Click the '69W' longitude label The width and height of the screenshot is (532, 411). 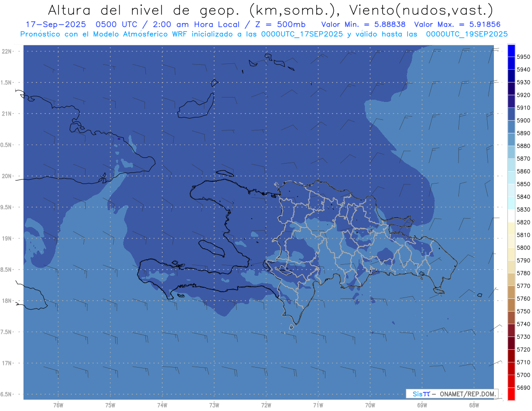tap(422, 405)
